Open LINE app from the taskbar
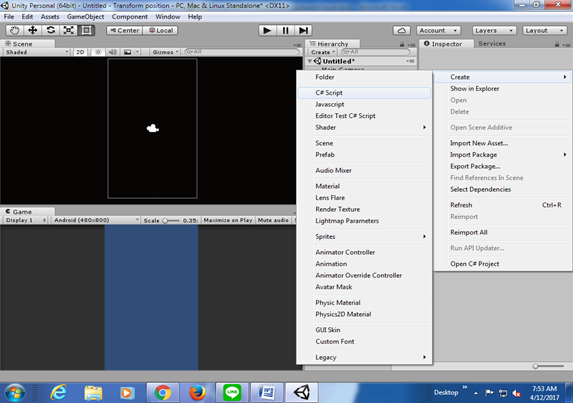This screenshot has width=573, height=403. coord(232,393)
